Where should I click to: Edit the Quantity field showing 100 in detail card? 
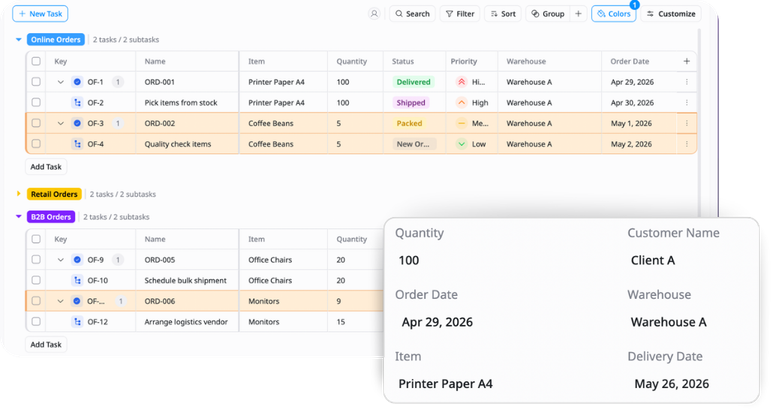[x=409, y=260]
